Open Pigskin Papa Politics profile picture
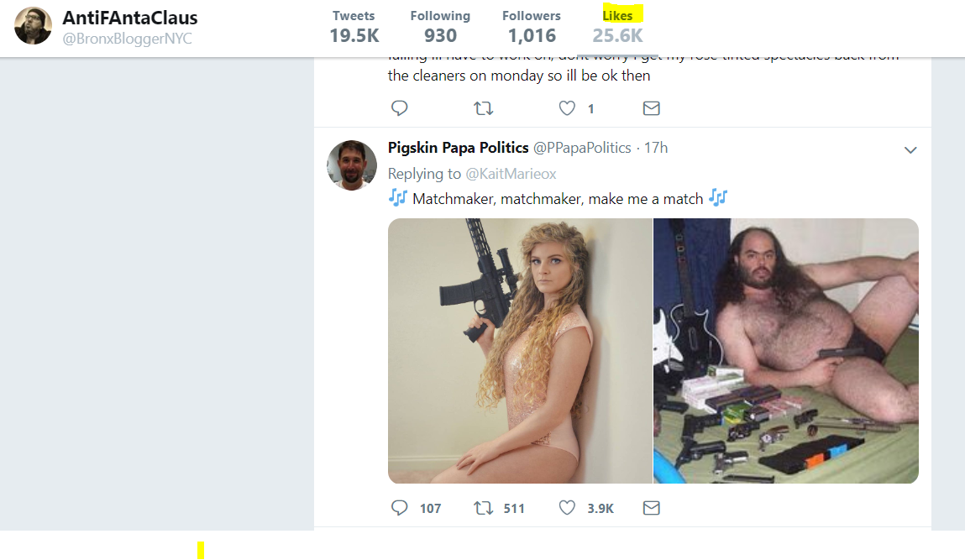Image resolution: width=965 pixels, height=560 pixels. 351,165
